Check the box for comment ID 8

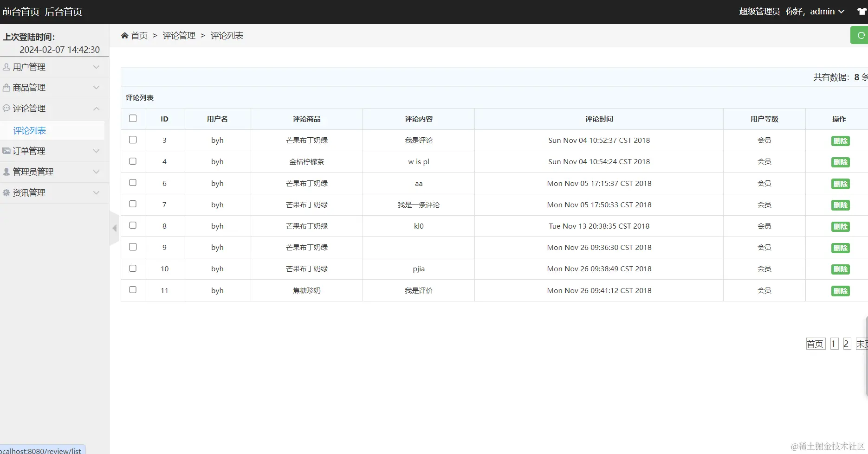pos(133,225)
